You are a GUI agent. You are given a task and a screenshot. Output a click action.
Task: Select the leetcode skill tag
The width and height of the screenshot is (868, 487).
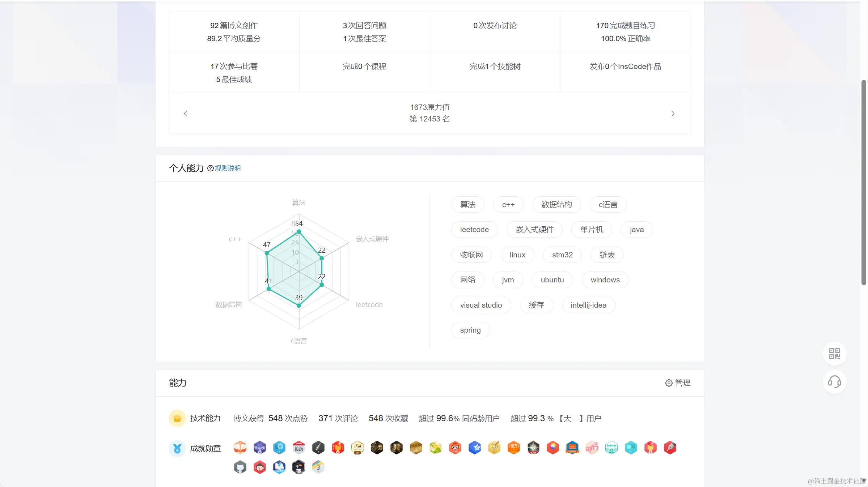(474, 230)
